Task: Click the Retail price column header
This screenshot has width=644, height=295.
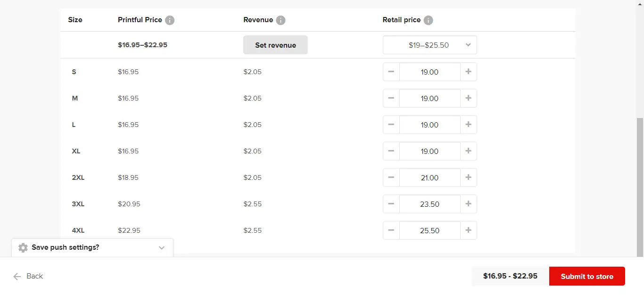Action: click(402, 20)
